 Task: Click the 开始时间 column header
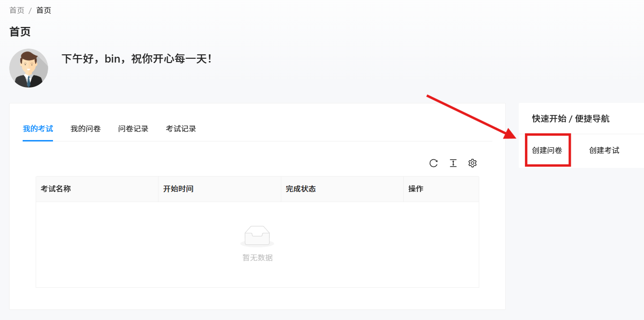(220, 189)
